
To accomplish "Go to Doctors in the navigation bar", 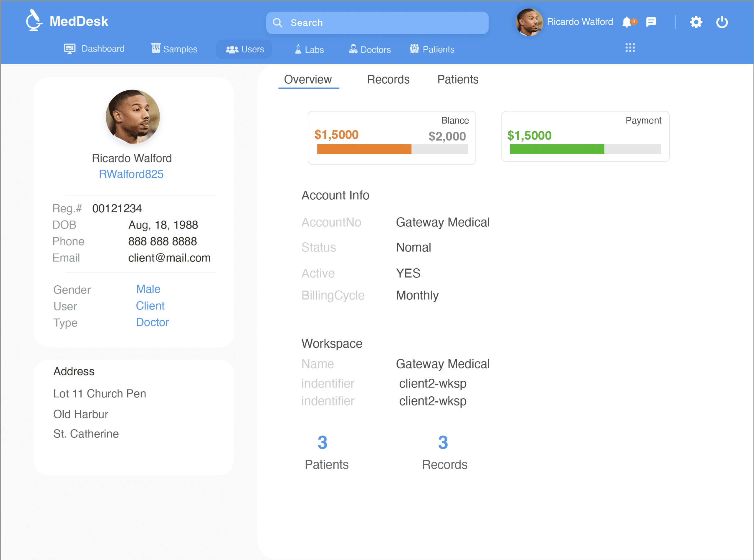I will 370,49.
